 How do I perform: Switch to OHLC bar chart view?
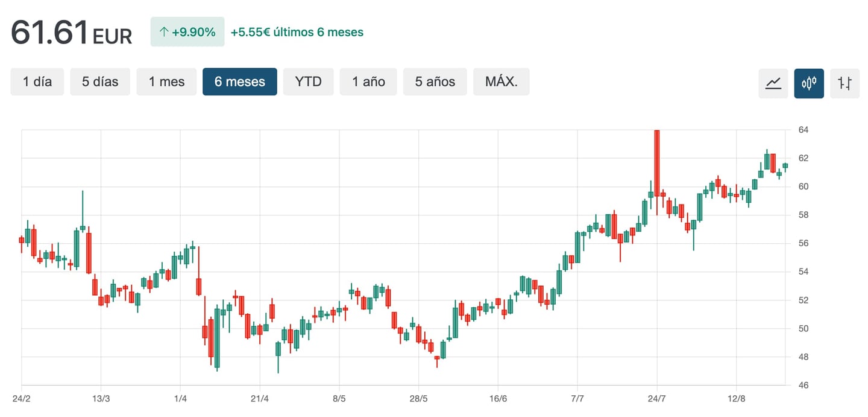coord(844,83)
